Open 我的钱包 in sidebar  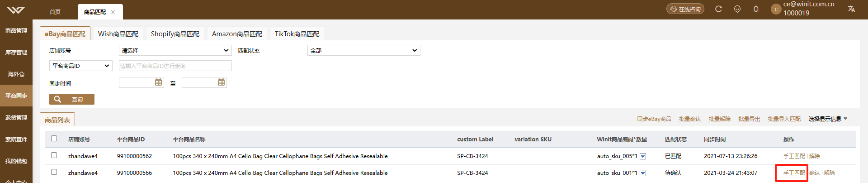(x=16, y=161)
